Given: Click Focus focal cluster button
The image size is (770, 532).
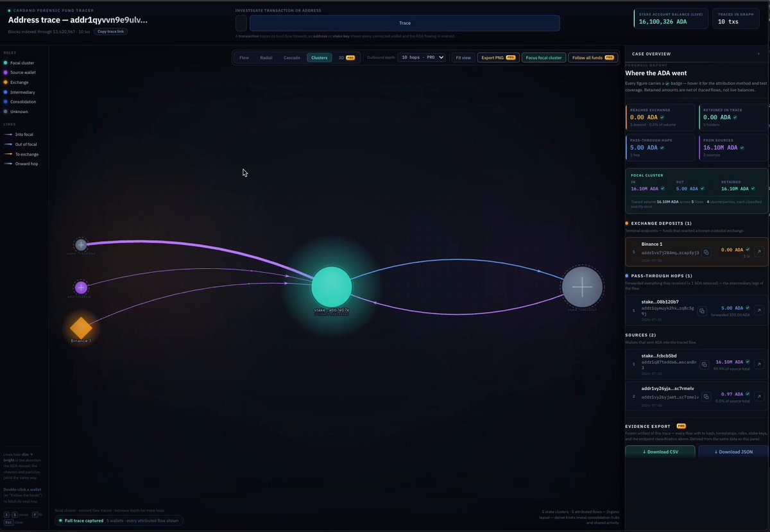Looking at the screenshot, I should point(543,58).
